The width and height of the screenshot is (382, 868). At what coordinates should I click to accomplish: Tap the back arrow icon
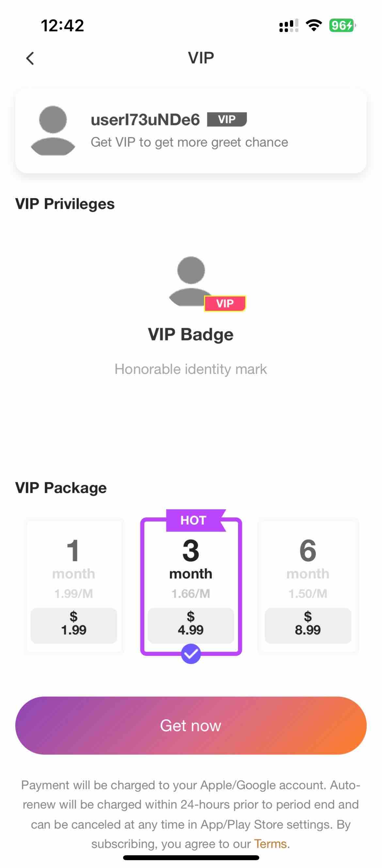pyautogui.click(x=30, y=58)
